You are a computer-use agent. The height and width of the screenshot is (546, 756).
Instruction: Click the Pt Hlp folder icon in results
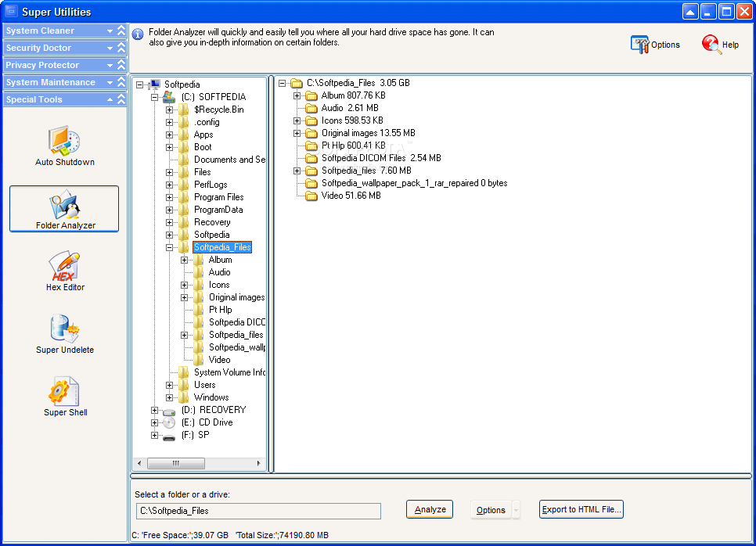[x=311, y=145]
